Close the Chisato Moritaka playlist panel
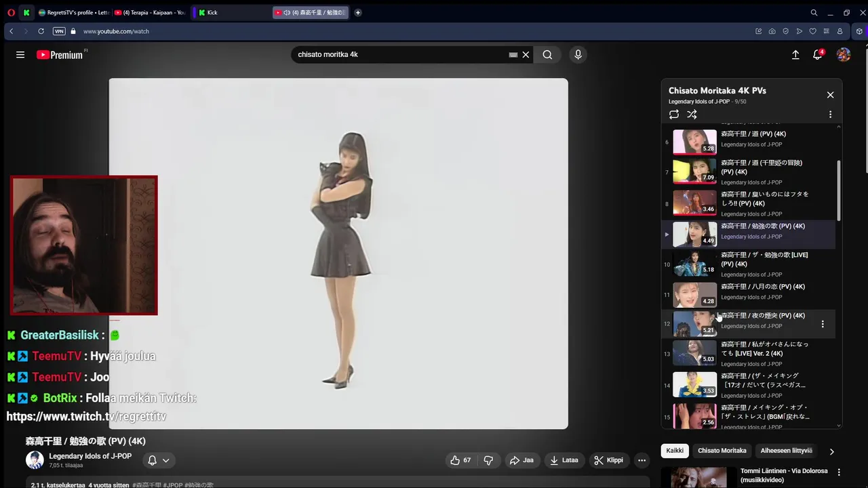The height and width of the screenshot is (488, 868). [830, 95]
